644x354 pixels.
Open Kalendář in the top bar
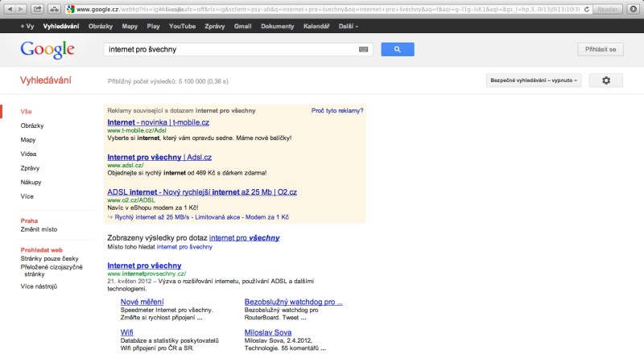click(316, 27)
